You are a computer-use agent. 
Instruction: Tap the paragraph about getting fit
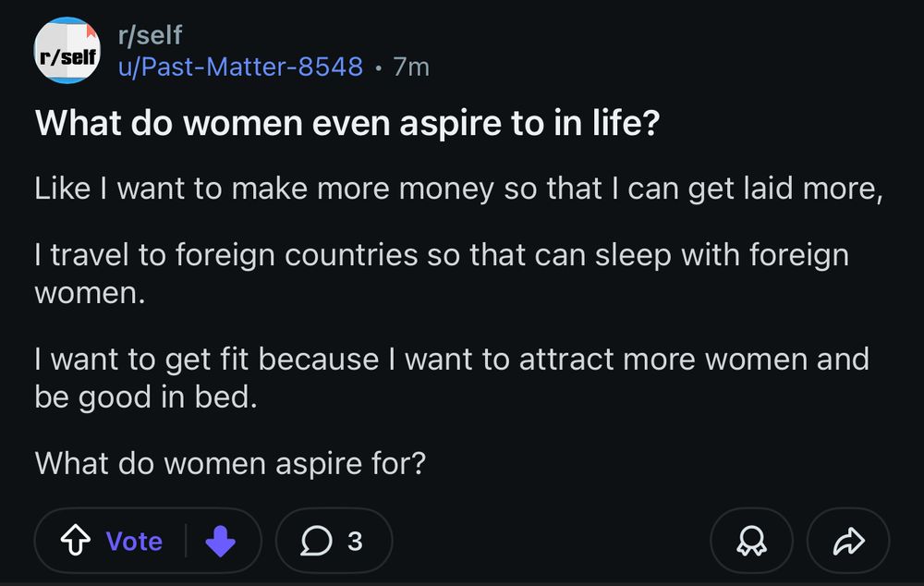tap(451, 377)
